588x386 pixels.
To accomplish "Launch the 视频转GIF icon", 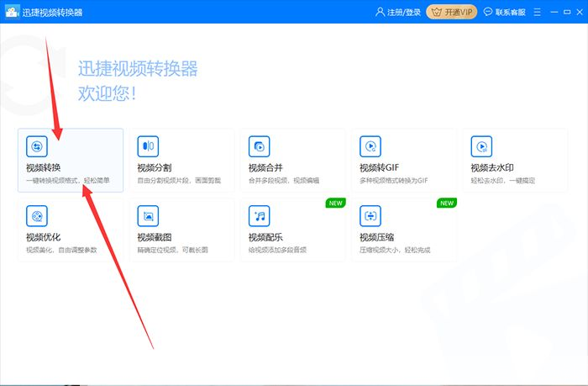I will click(370, 146).
